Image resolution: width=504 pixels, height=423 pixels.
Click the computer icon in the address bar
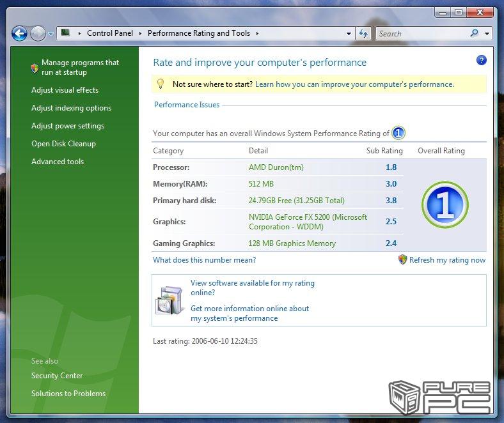[65, 33]
